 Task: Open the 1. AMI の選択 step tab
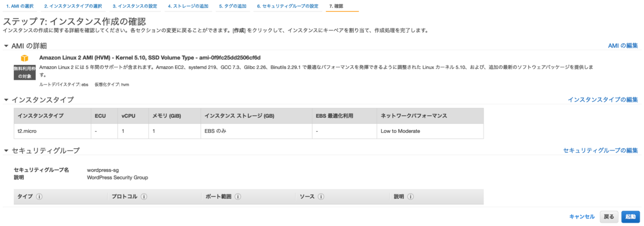click(x=20, y=6)
